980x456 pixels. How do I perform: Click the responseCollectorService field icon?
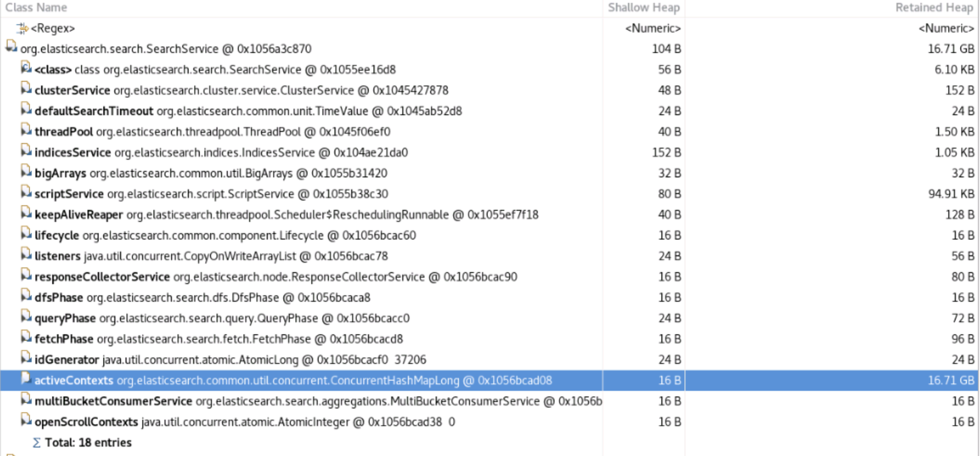26,275
